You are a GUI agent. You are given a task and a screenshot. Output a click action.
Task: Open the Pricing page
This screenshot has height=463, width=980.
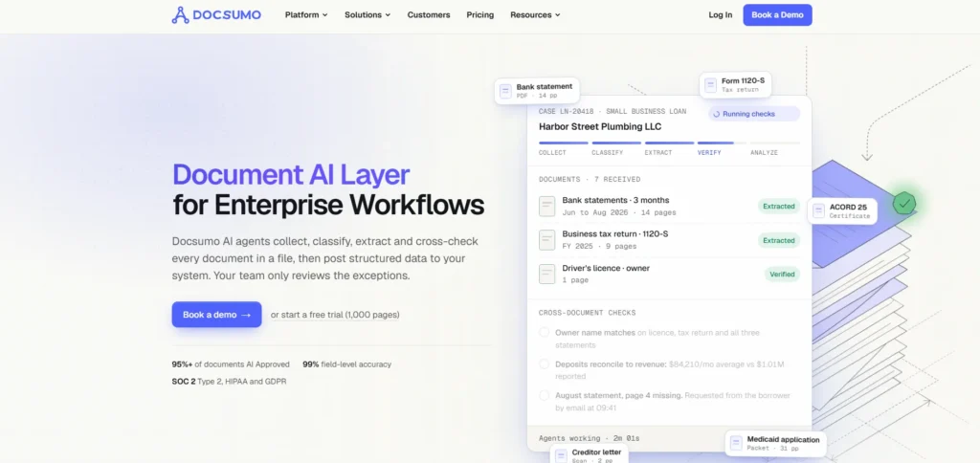point(480,15)
